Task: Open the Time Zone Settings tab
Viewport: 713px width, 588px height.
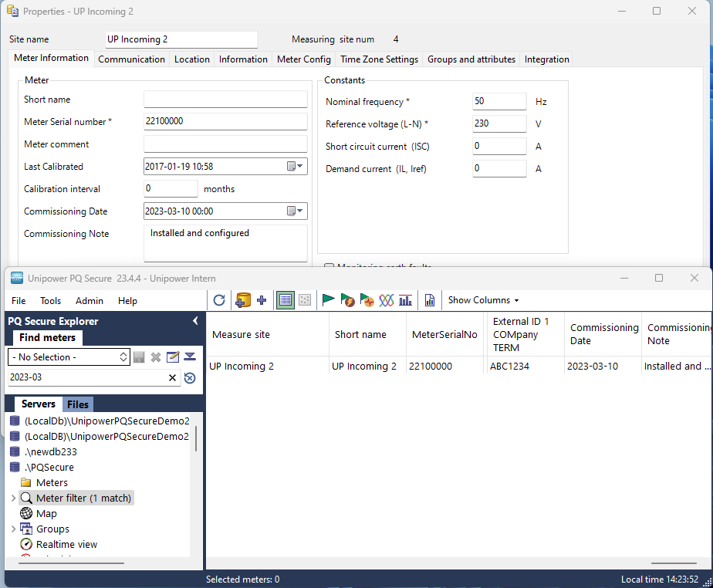Action: [x=379, y=59]
